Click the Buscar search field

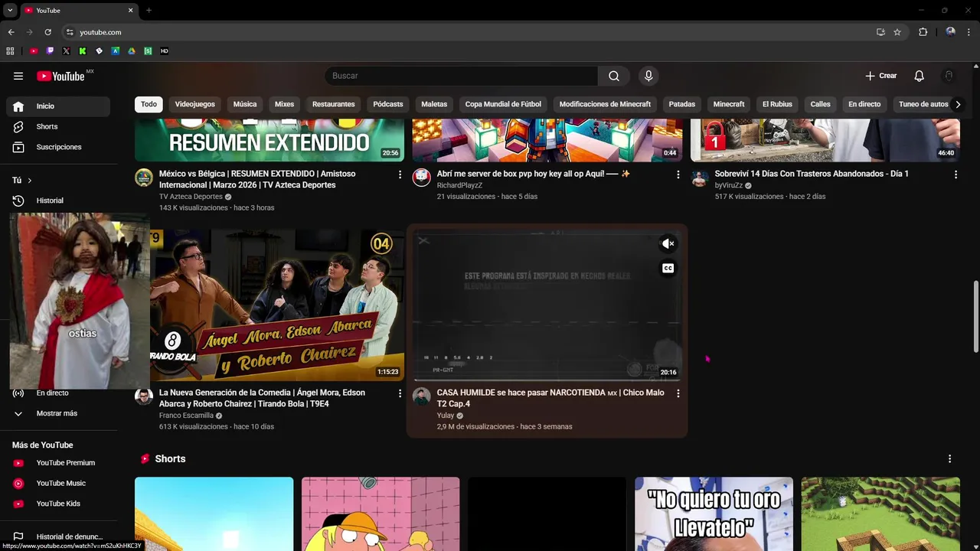coord(461,76)
